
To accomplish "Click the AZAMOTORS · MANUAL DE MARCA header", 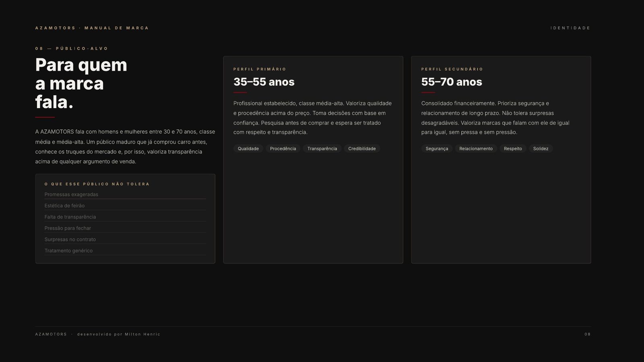I will [92, 28].
